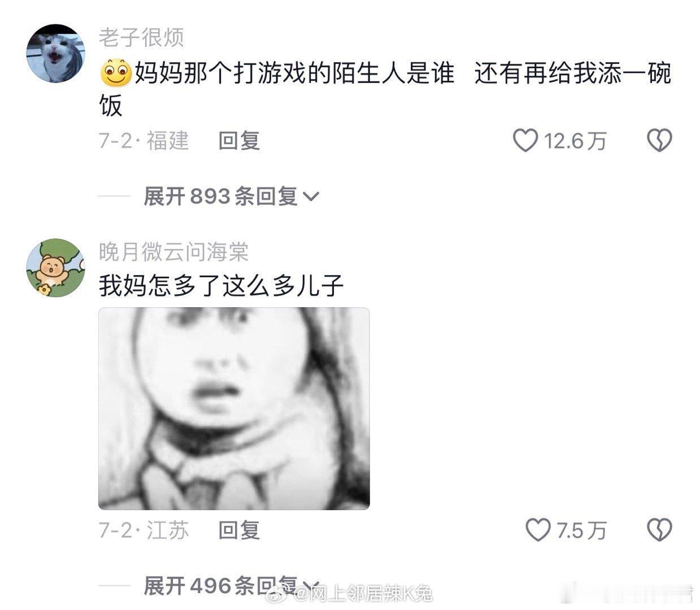Click the 7.5万 like count
The width and height of the screenshot is (700, 610).
pos(581,530)
